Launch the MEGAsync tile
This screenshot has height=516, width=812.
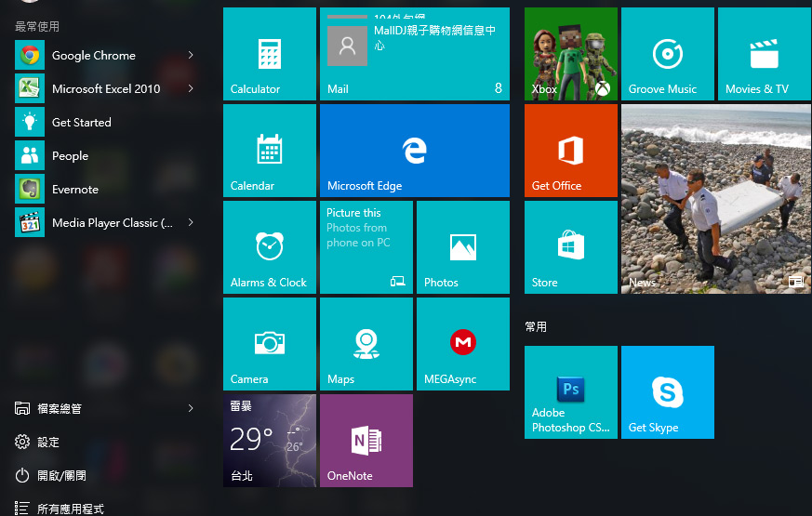click(463, 344)
